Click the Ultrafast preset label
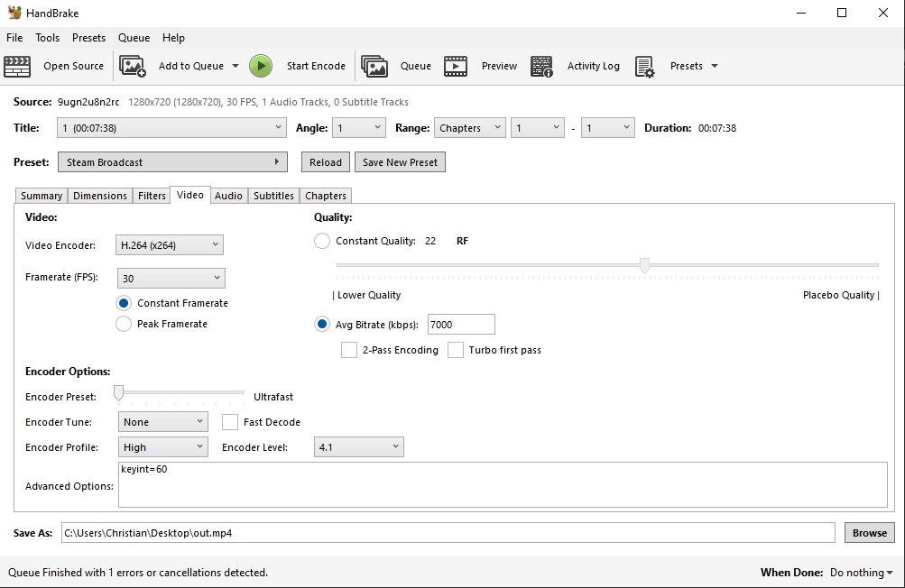The image size is (905, 588). point(273,397)
